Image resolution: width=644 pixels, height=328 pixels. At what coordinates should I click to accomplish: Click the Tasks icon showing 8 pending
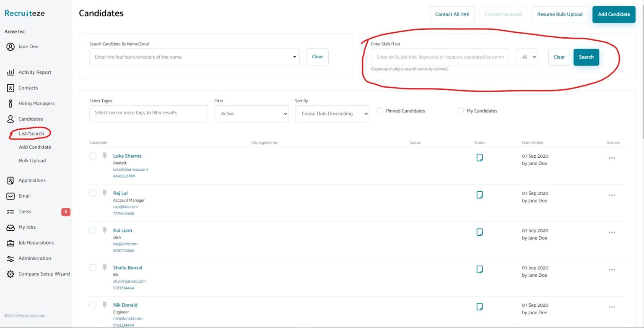coord(12,211)
